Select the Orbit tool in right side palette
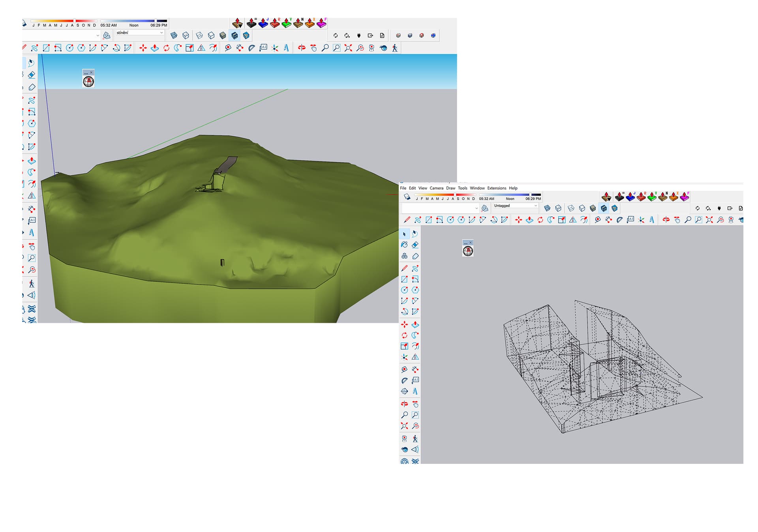The height and width of the screenshot is (532, 758). coord(404,404)
